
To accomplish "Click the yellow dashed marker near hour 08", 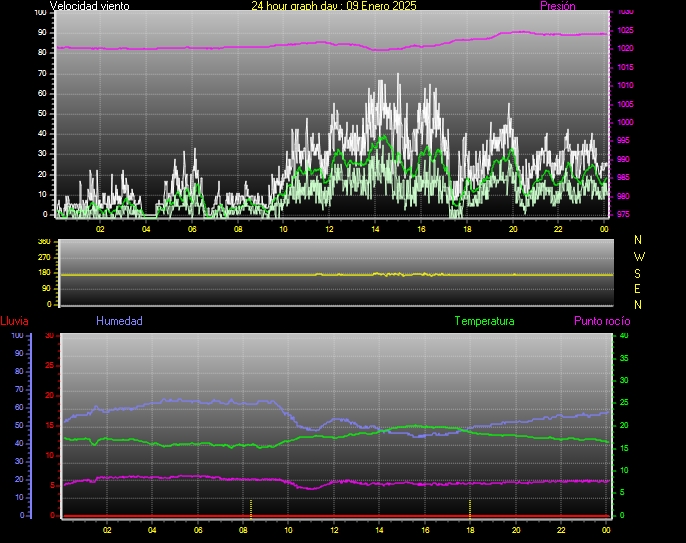I will click(x=251, y=509).
